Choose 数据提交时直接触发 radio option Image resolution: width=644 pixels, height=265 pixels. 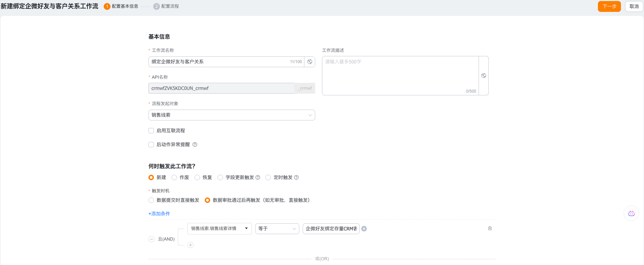(151, 200)
